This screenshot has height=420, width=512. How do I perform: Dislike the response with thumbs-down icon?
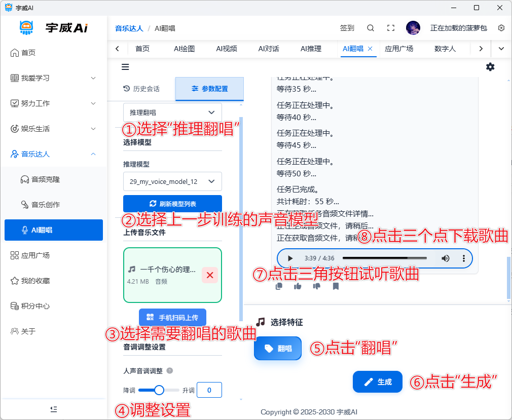[317, 286]
